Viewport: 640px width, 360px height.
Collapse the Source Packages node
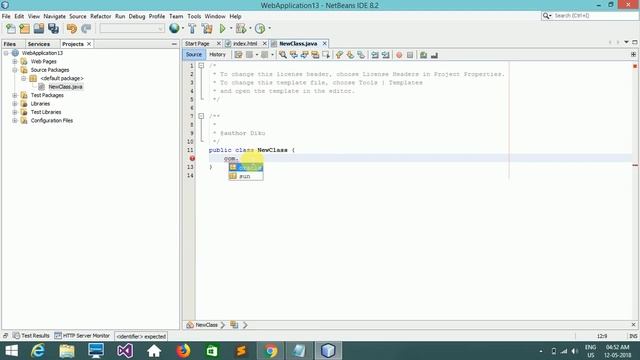15,70
